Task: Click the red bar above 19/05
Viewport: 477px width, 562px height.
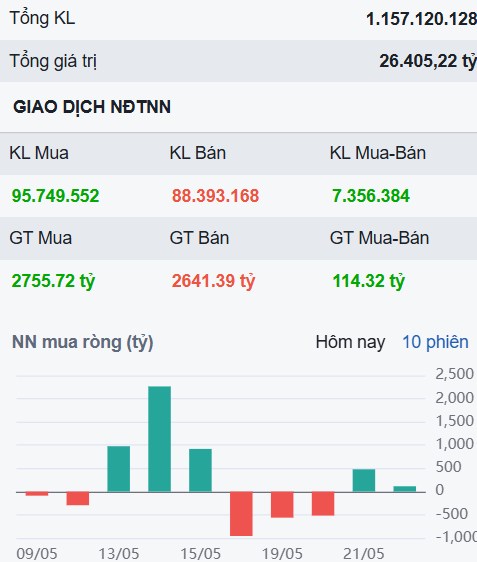Action: point(282,505)
